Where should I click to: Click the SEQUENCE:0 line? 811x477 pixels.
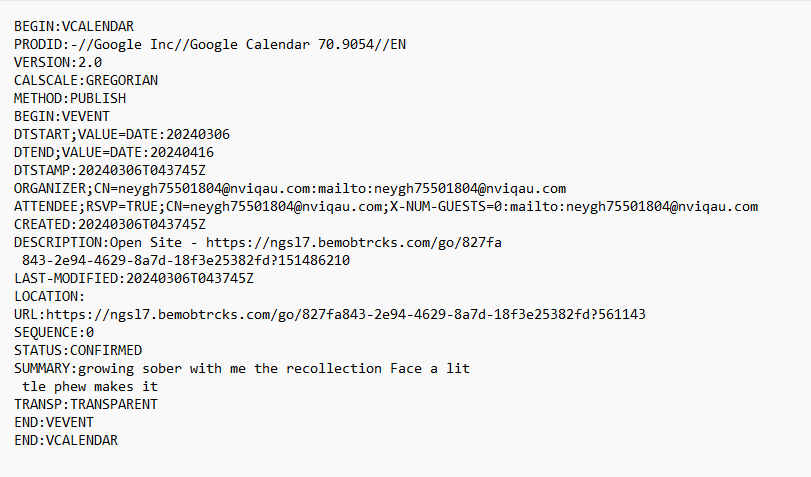(x=54, y=332)
